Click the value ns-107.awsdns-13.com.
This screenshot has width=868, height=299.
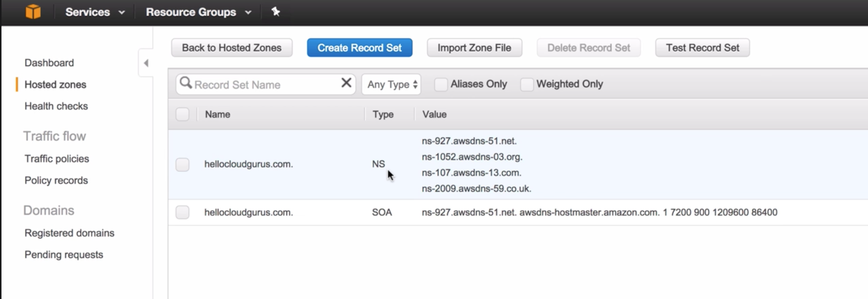pyautogui.click(x=471, y=173)
